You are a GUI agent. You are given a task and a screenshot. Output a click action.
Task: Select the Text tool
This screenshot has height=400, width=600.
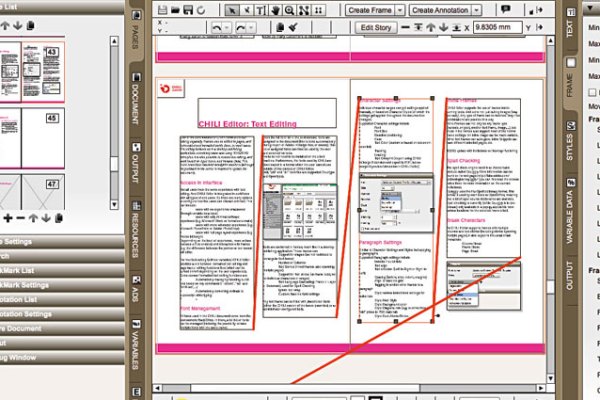pos(260,10)
